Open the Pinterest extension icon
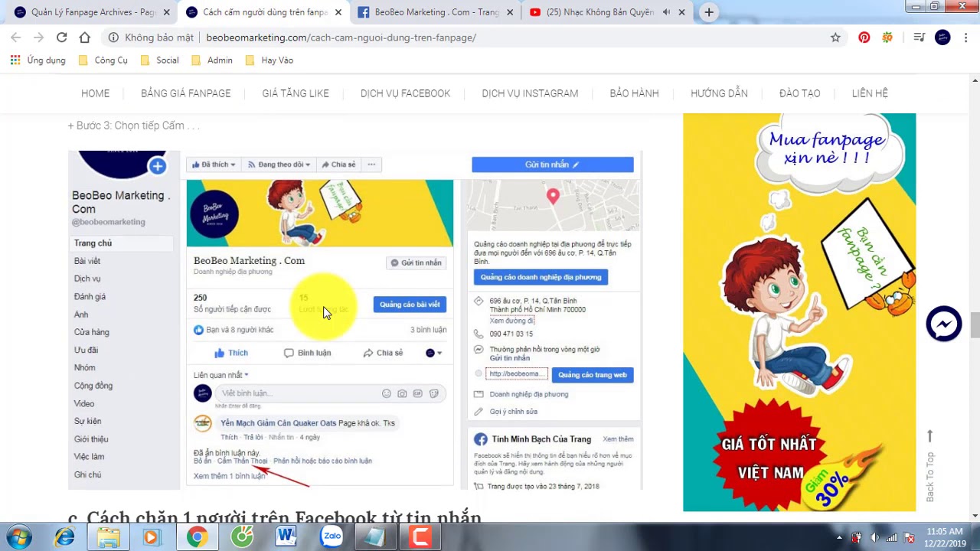 point(864,37)
